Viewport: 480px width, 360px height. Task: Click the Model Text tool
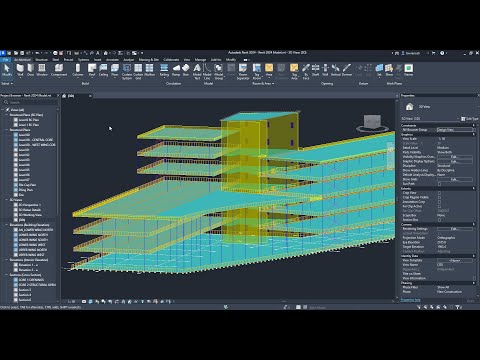[197, 72]
